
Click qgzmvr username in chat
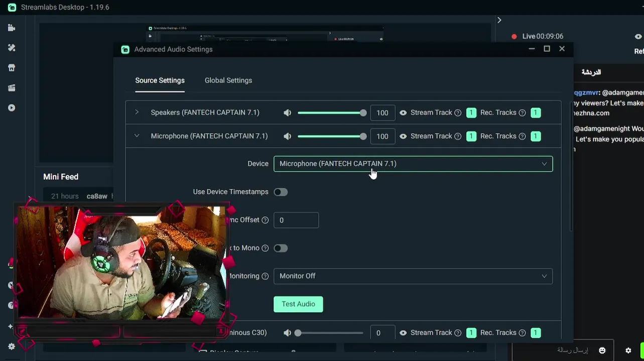coord(586,93)
